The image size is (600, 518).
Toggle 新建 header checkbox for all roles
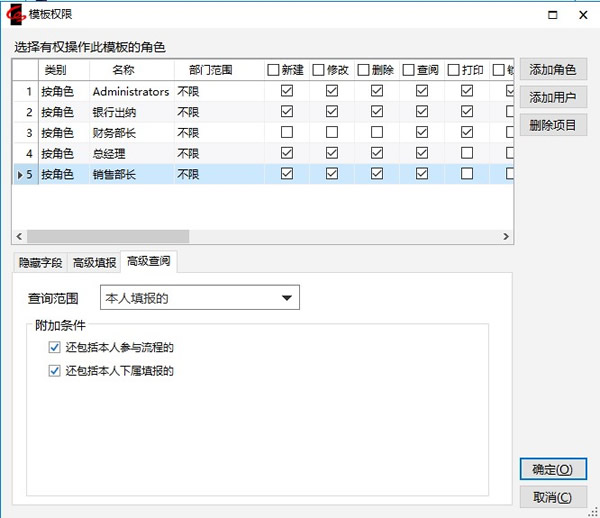(273, 70)
